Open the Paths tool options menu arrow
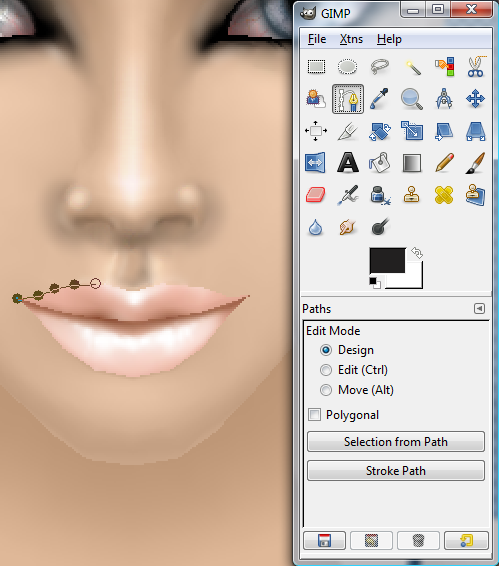Image resolution: width=499 pixels, height=566 pixels. click(480, 309)
